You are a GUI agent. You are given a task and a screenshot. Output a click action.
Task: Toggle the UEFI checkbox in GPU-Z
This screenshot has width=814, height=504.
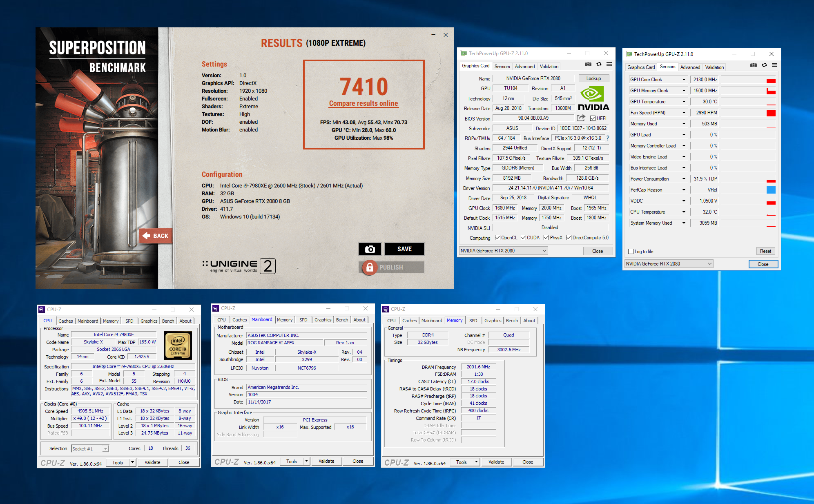click(x=593, y=118)
